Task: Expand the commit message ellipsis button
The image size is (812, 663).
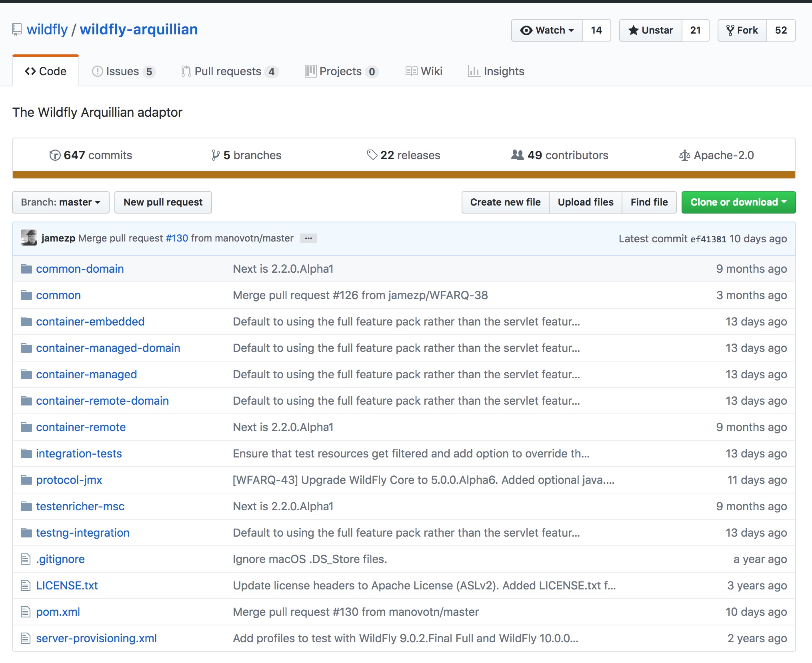Action: pos(308,238)
